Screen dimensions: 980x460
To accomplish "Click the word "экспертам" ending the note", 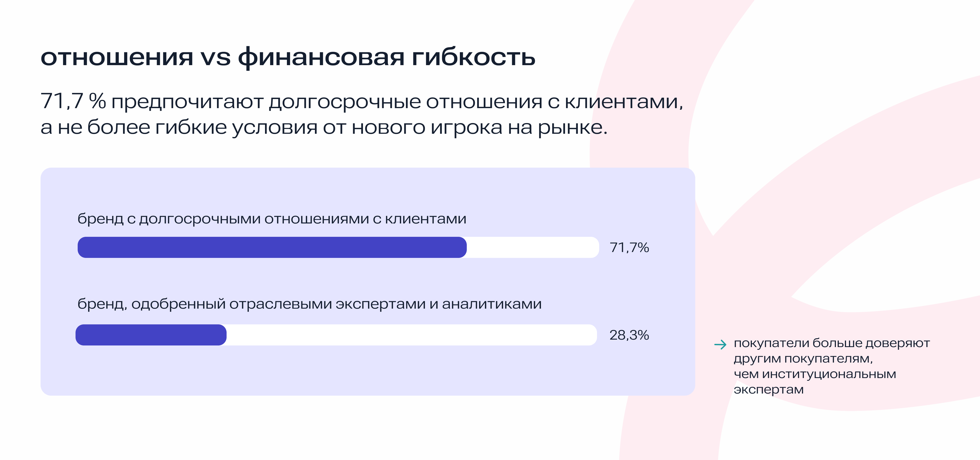I will (768, 390).
